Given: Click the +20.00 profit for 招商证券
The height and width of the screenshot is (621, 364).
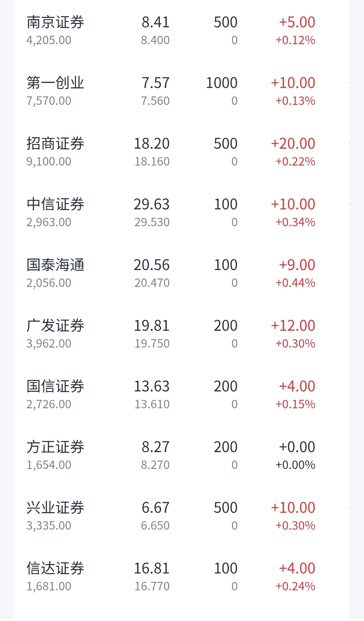Looking at the screenshot, I should point(293,144).
